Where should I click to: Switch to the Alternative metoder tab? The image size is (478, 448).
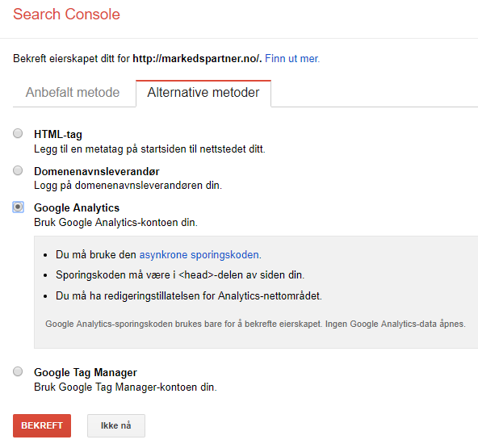(203, 93)
